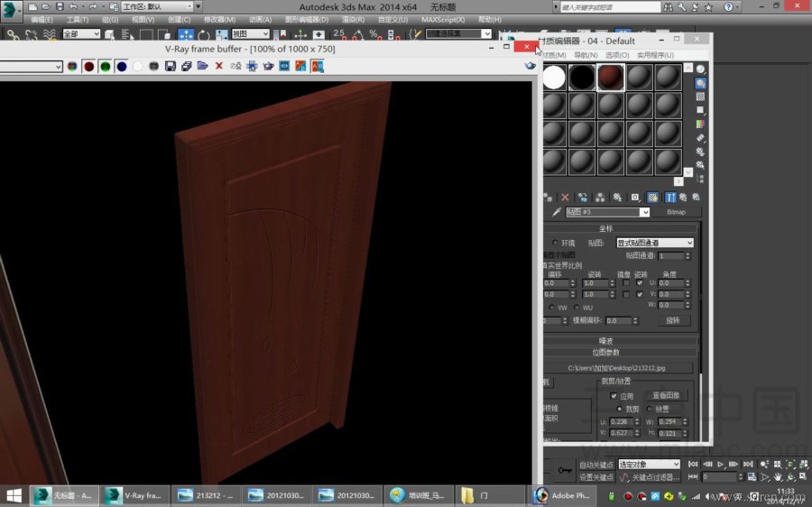Click the key icon beside auto key
The width and height of the screenshot is (812, 507).
pos(565,470)
